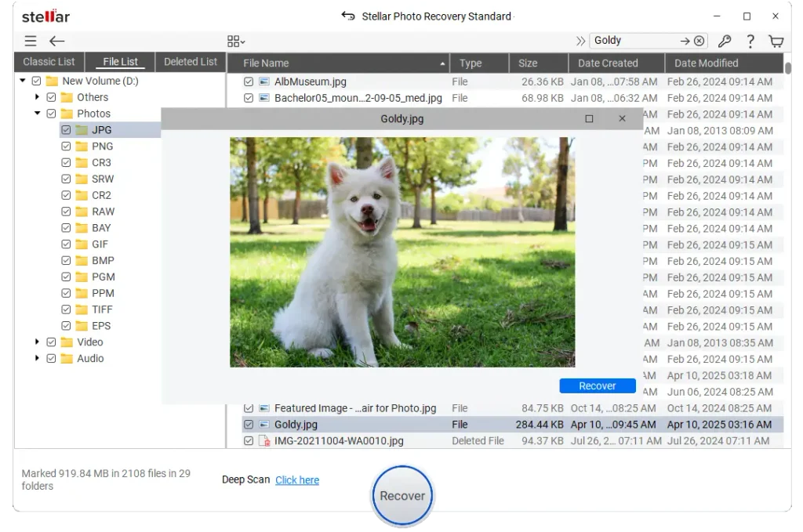Select the GIF folder icon
Image resolution: width=803 pixels, height=532 pixels.
(x=82, y=244)
